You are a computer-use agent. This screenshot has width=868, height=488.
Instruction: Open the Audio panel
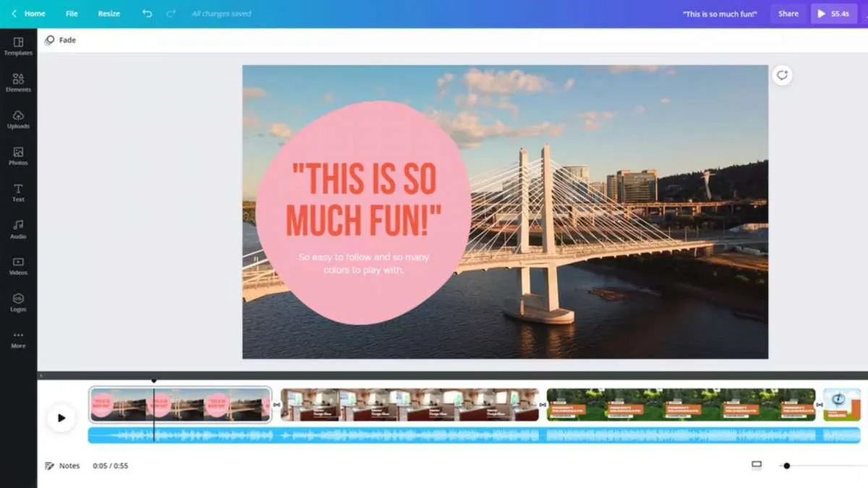tap(18, 229)
